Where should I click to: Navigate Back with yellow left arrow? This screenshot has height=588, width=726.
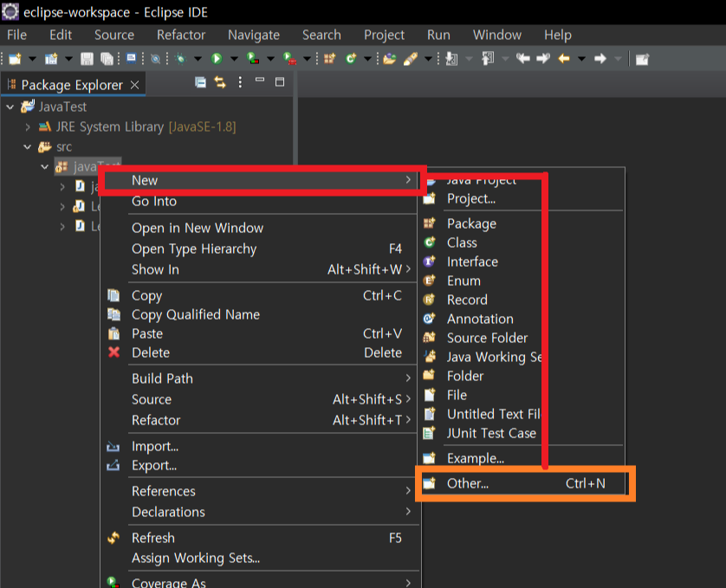tap(563, 59)
